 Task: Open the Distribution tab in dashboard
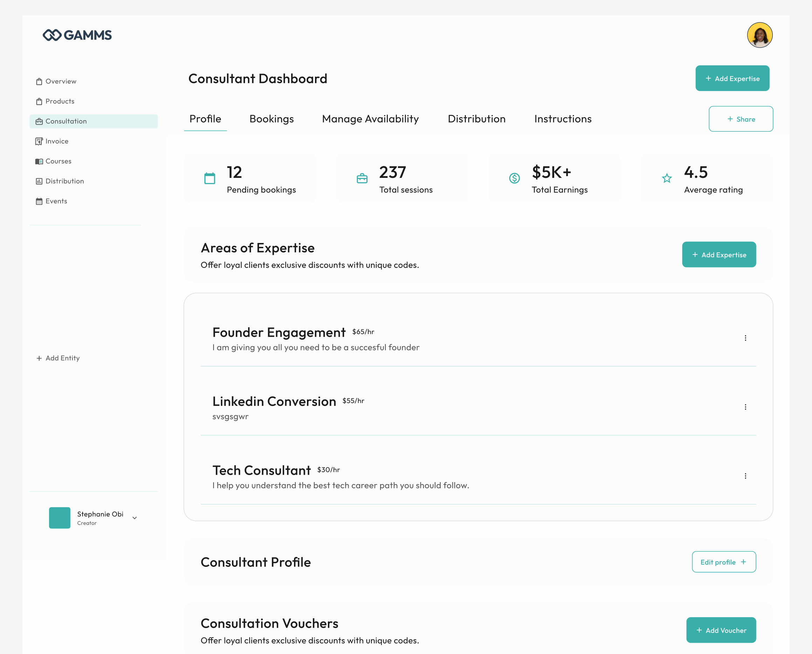coord(476,119)
